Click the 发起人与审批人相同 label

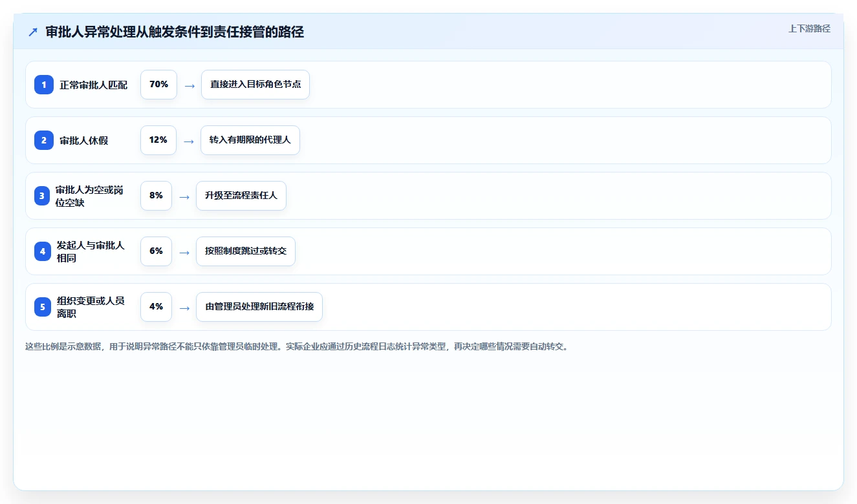(x=91, y=251)
